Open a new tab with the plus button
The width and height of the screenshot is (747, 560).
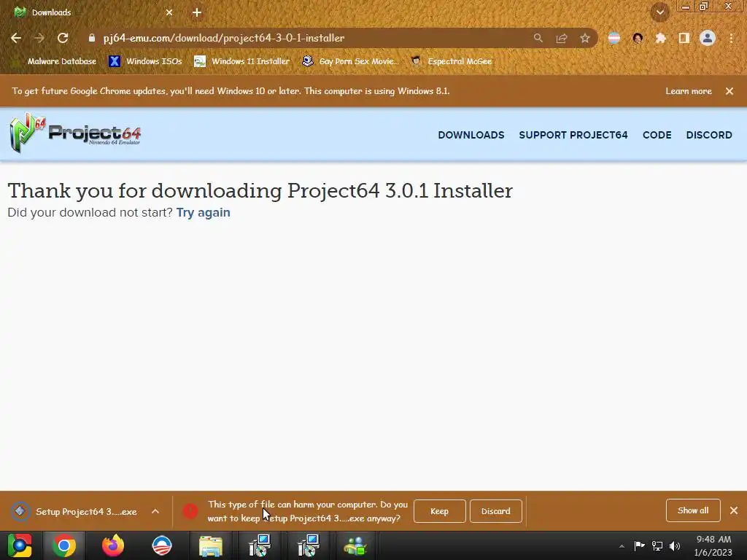tap(197, 12)
